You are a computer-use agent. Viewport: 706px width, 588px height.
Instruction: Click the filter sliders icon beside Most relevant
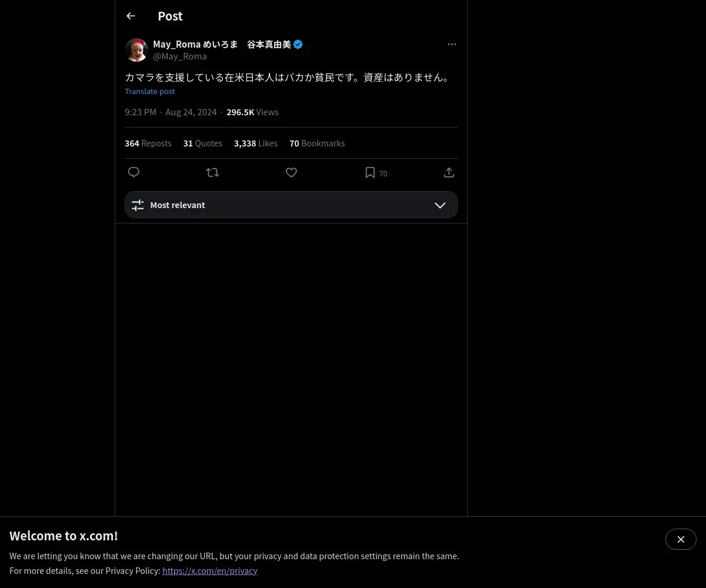[138, 205]
